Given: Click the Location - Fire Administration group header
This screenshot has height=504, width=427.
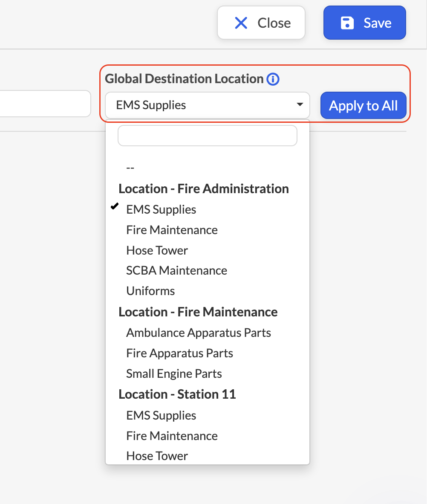Looking at the screenshot, I should pyautogui.click(x=204, y=188).
